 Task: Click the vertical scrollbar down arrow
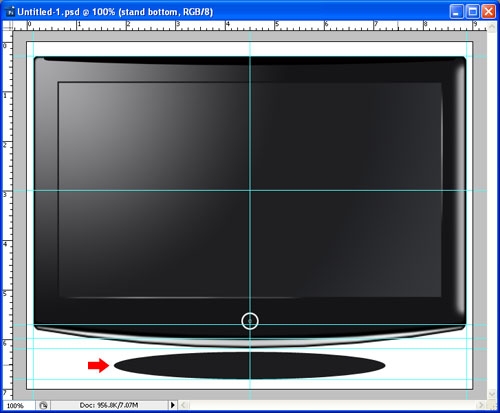click(492, 394)
